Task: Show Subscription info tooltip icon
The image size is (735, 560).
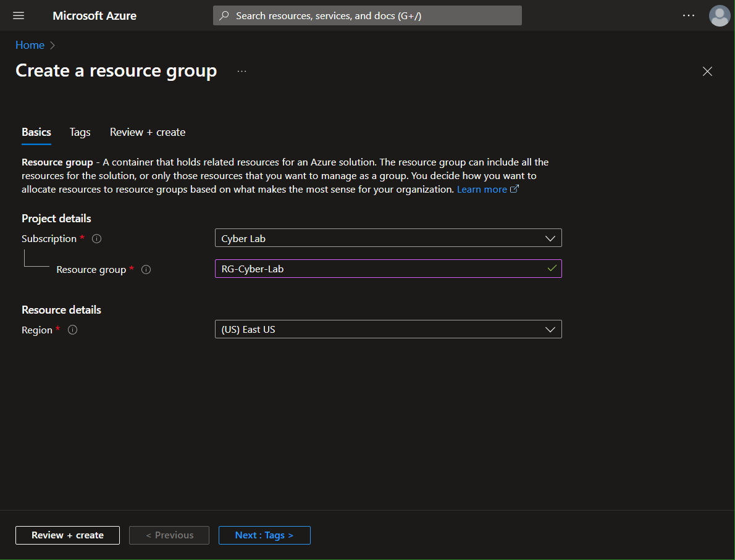Action: pos(96,238)
